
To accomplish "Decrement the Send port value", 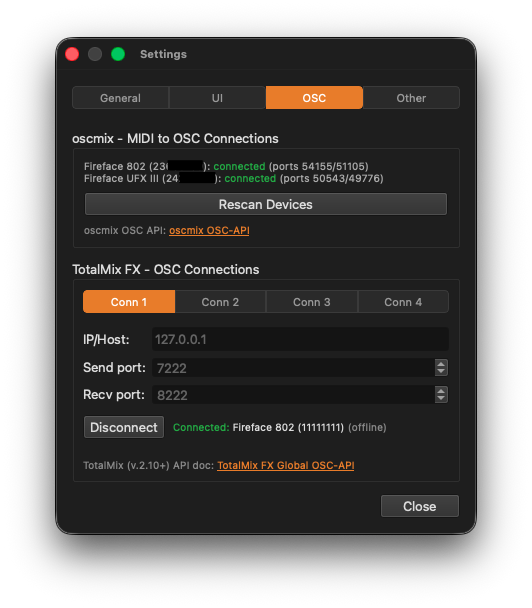I will click(441, 371).
